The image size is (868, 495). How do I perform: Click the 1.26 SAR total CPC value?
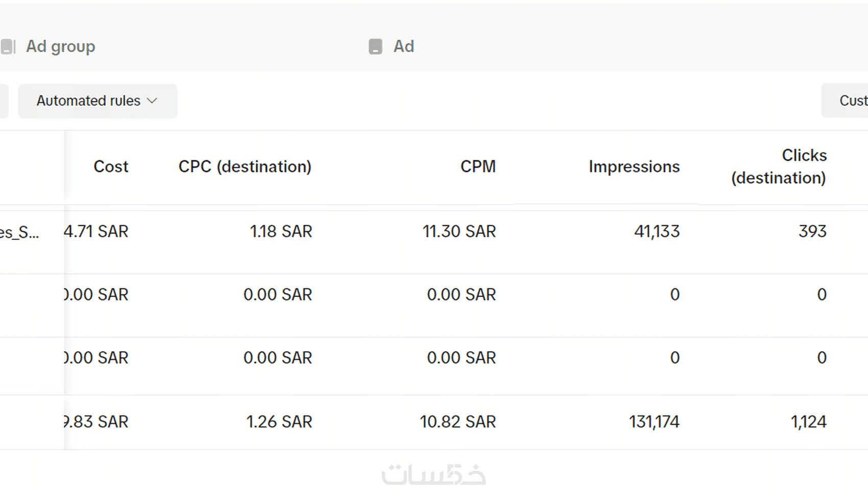279,422
